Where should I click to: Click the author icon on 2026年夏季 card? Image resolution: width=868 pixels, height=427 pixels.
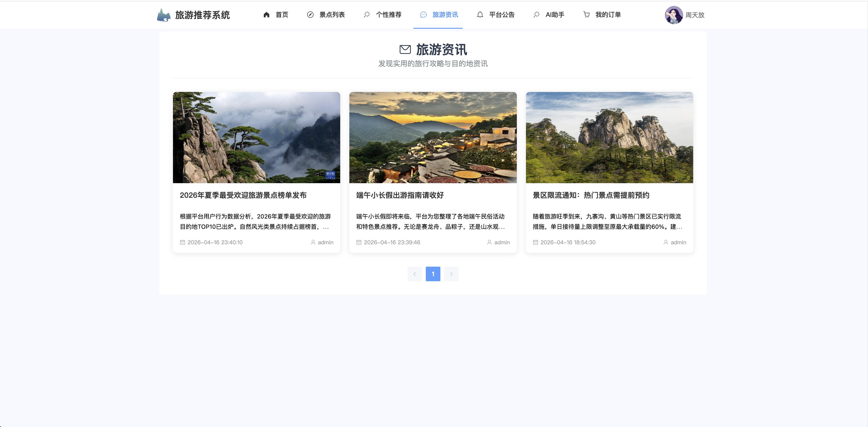point(313,242)
